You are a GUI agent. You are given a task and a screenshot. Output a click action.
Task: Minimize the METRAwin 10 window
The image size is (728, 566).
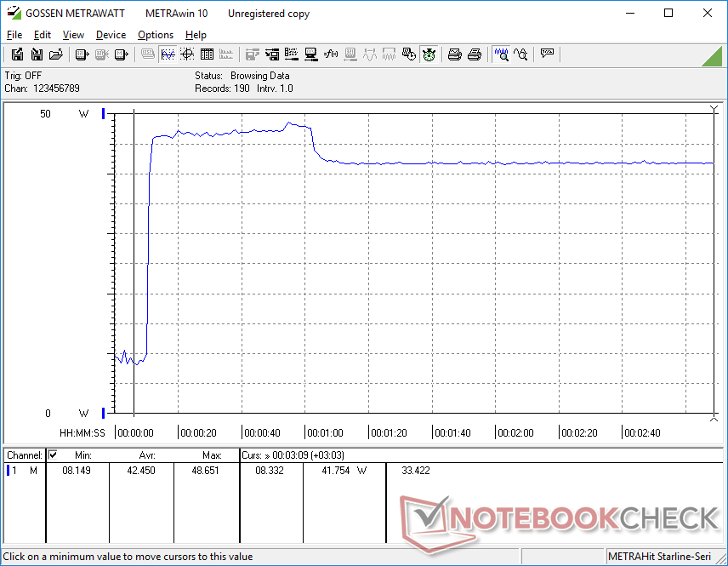click(630, 13)
